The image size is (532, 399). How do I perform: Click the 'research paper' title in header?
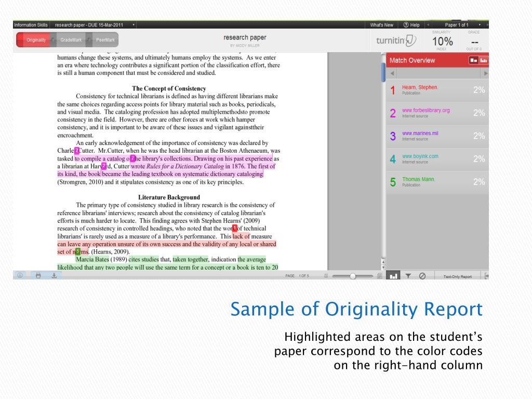tap(245, 37)
